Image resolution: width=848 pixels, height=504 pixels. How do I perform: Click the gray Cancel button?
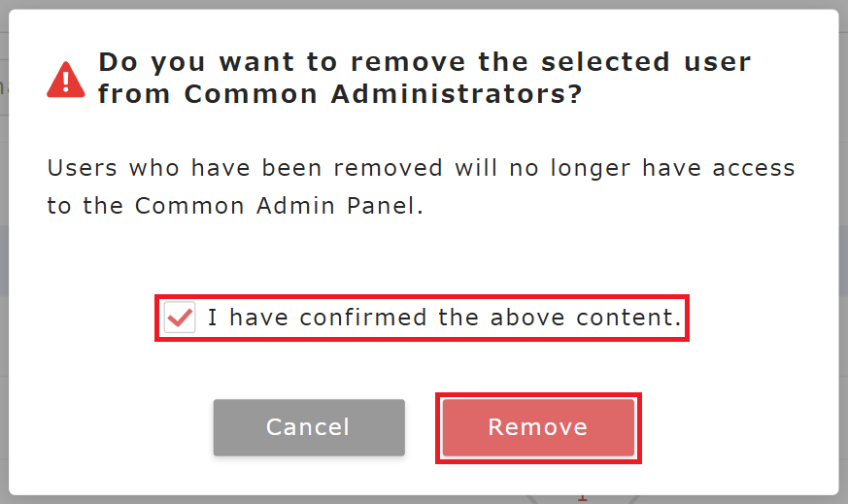click(309, 427)
